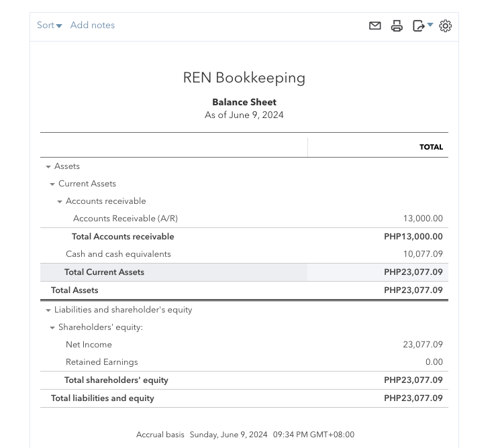Screen dimensions: 496x448
Task: Click the Retained Earnings 0.00 amount
Action: point(434,362)
